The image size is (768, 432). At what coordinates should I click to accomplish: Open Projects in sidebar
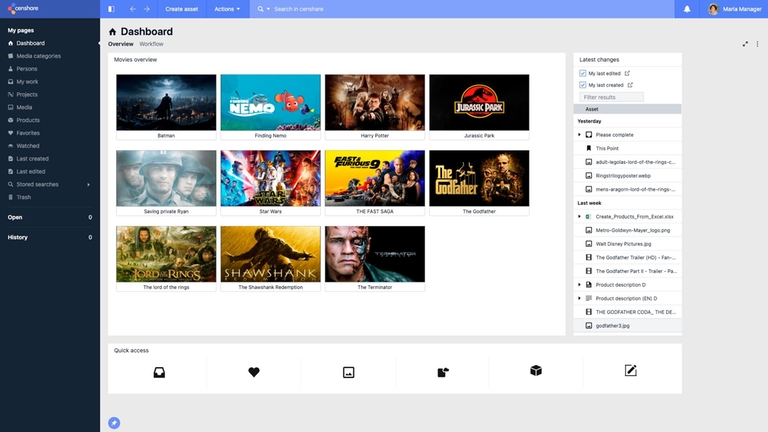pos(27,95)
